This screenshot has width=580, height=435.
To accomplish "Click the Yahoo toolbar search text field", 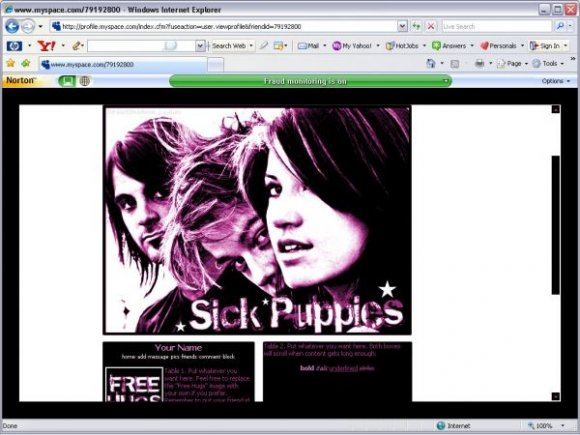I will 141,46.
